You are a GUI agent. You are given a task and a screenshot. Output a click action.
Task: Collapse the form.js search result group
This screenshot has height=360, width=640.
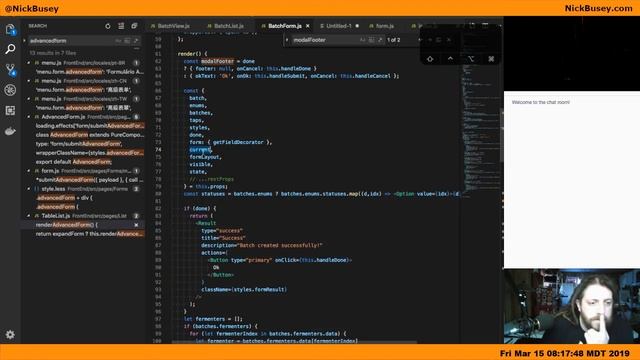29,171
